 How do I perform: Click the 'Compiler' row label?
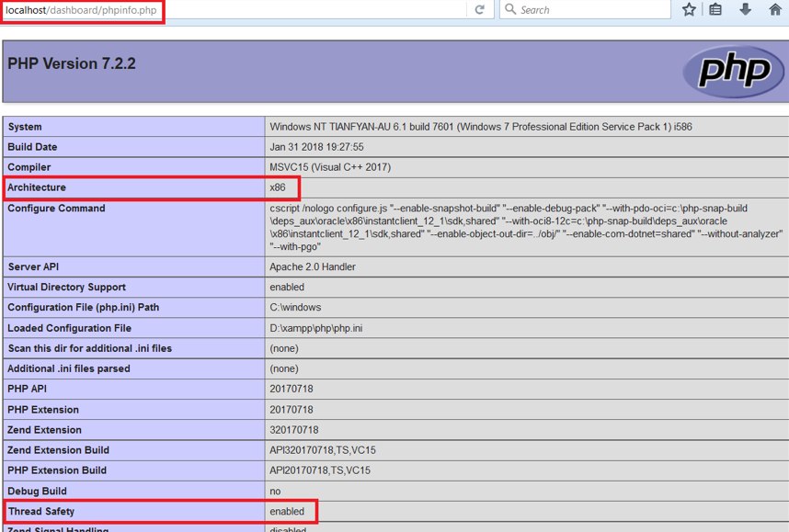point(29,167)
